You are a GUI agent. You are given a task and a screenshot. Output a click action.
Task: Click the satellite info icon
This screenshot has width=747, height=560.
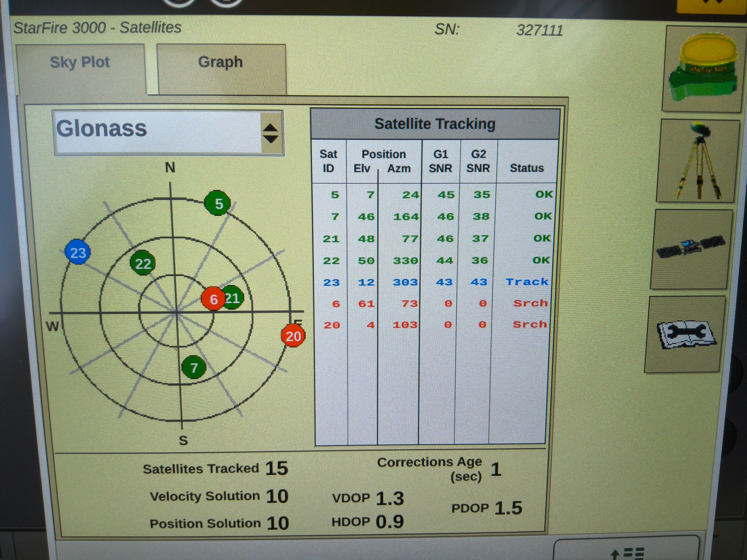[x=691, y=249]
